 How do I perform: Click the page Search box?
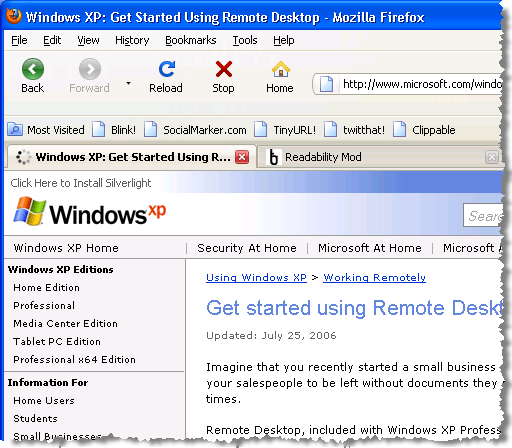pyautogui.click(x=483, y=216)
